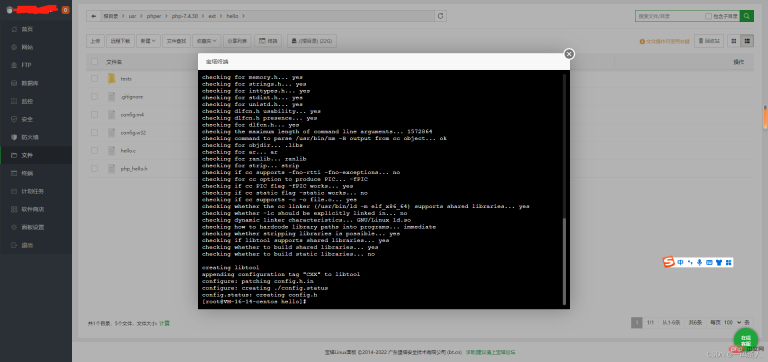Switch to grid icon view
This screenshot has width=768, height=362.
coord(734,41)
